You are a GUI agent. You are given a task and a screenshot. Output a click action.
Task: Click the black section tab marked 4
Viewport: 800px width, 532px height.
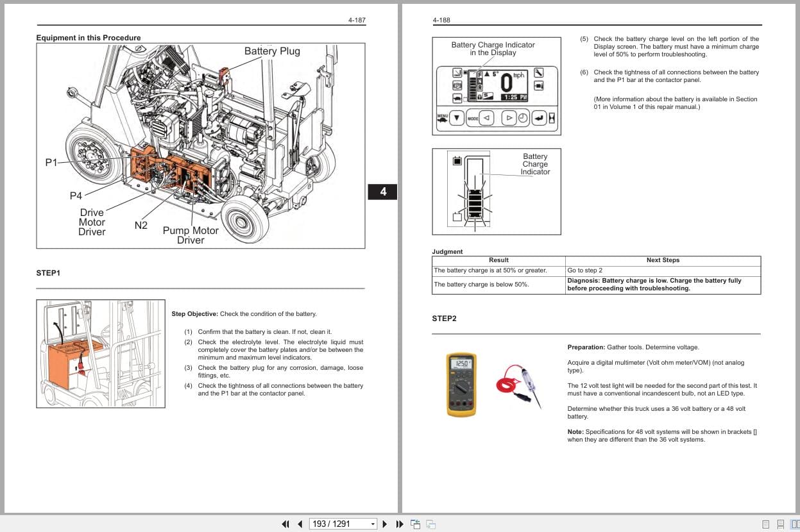point(382,191)
